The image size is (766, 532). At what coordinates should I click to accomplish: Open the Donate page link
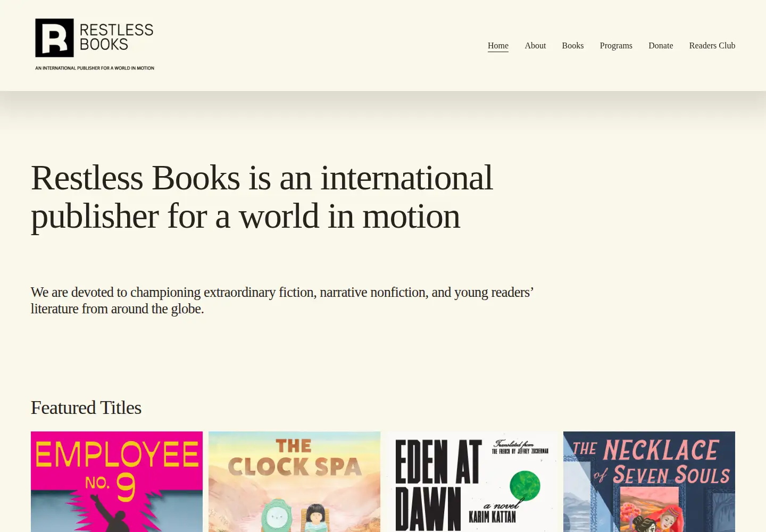pos(661,45)
